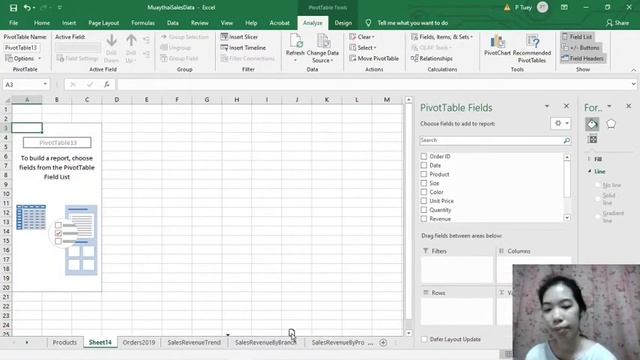Click the field Search box
Viewport: 640px width, 360px height.
coord(491,140)
